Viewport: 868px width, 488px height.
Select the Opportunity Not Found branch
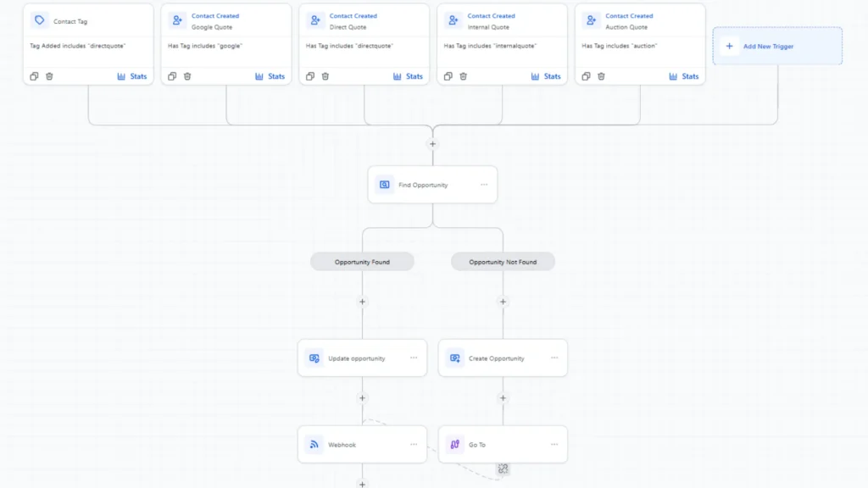(x=503, y=262)
